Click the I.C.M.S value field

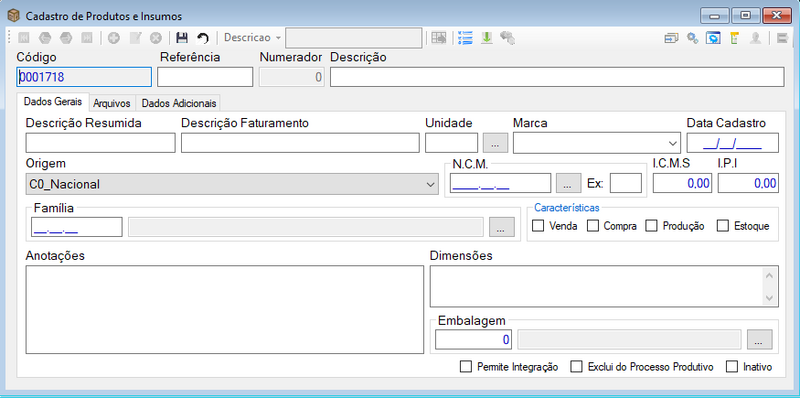click(x=682, y=183)
